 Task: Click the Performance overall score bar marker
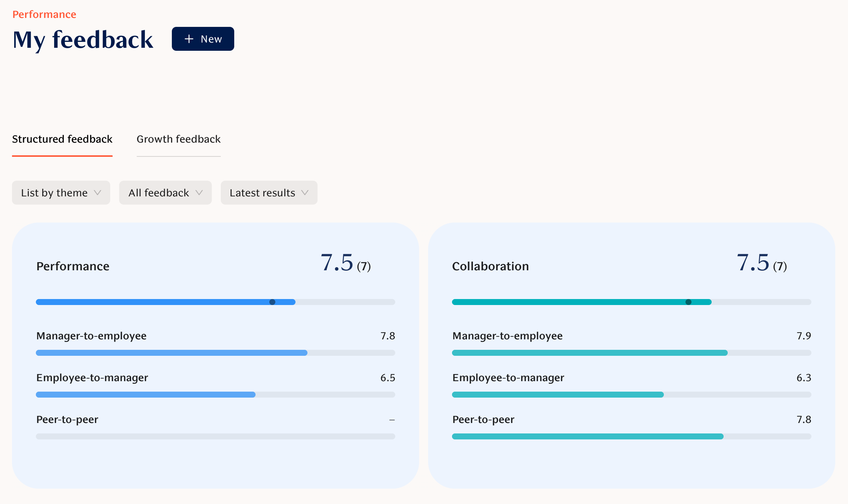click(272, 302)
